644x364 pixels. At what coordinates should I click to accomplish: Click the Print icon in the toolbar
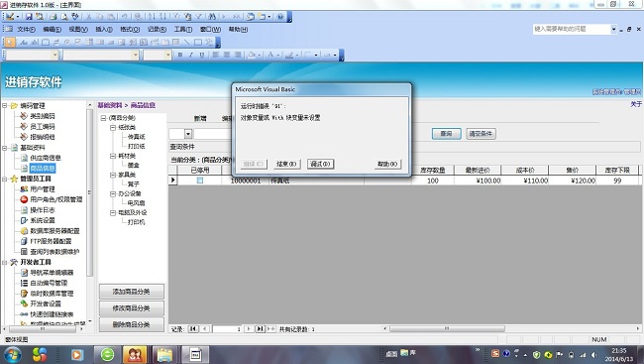click(x=53, y=17)
